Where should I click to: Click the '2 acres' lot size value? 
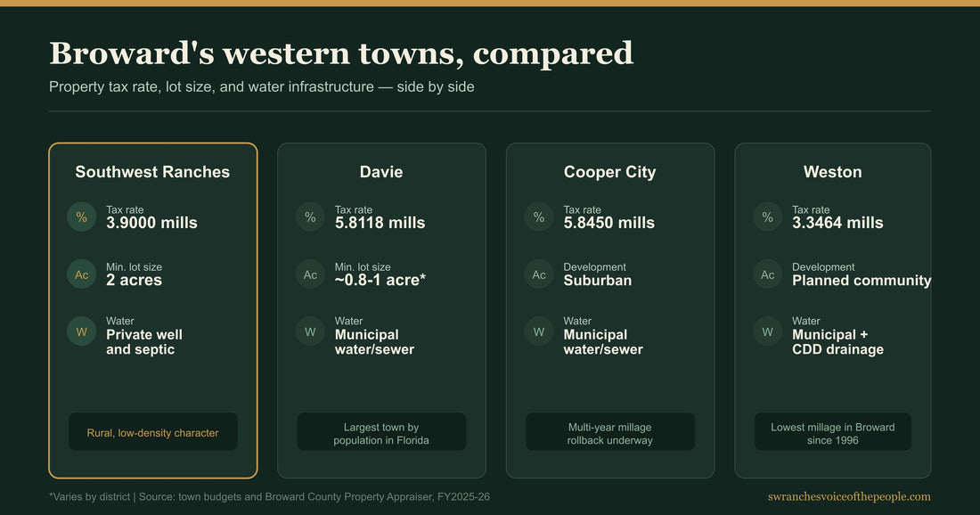coord(134,280)
